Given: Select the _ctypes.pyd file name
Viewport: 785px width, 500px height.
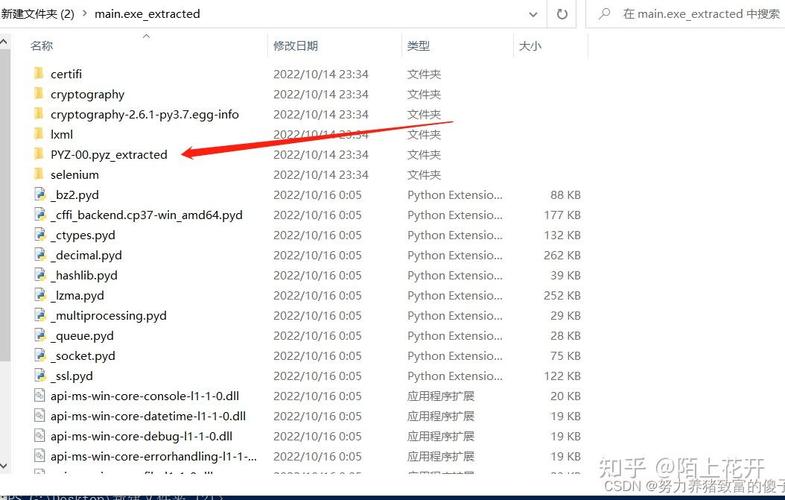Looking at the screenshot, I should click(83, 235).
